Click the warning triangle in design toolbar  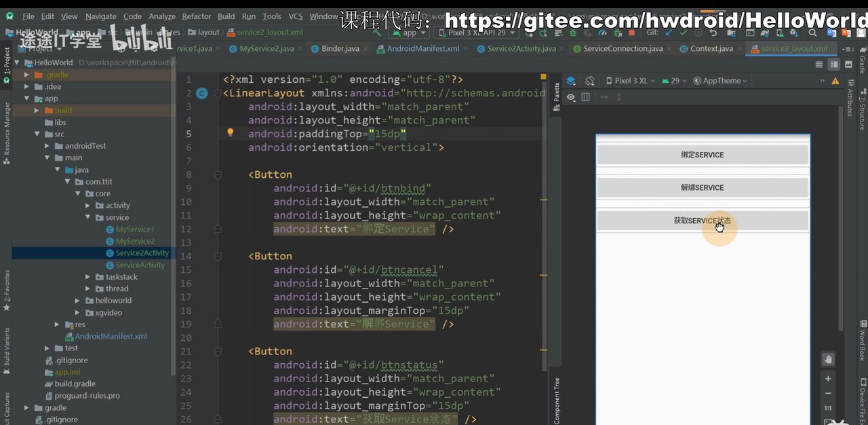pos(835,81)
